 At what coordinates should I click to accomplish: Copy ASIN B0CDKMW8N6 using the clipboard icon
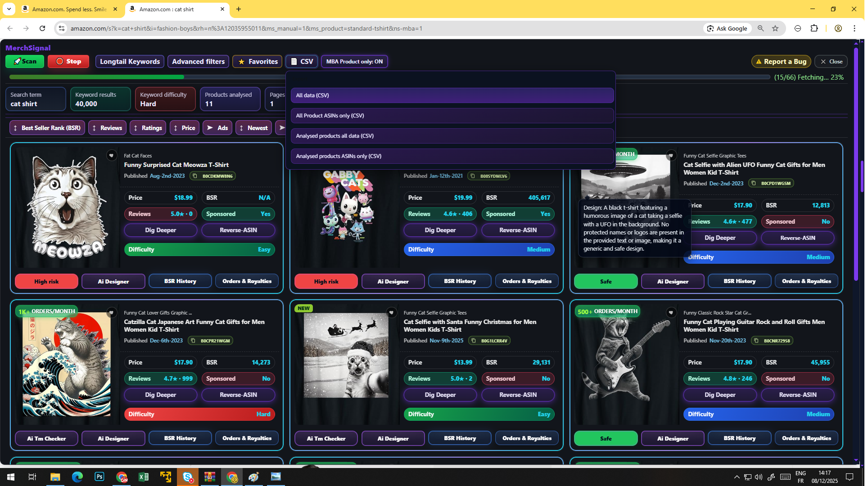tap(195, 176)
